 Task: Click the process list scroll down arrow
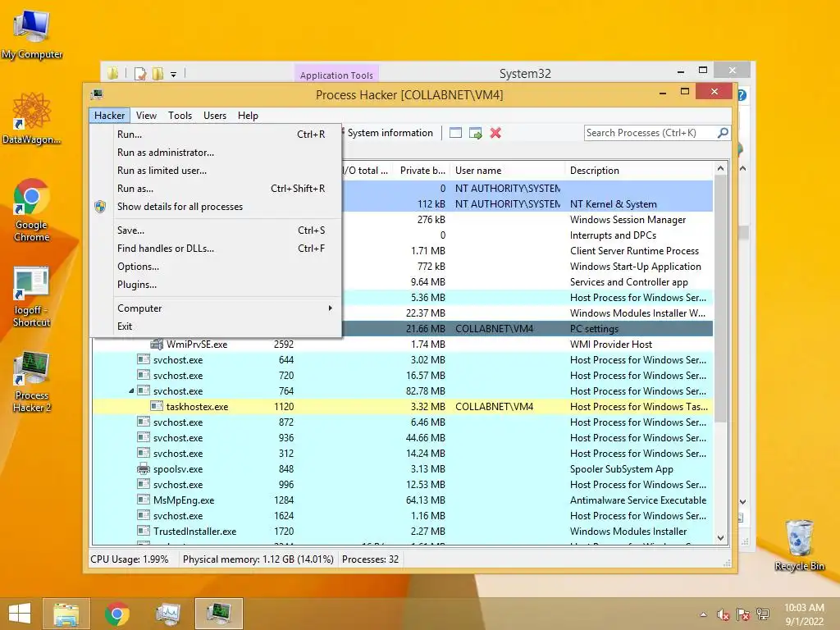click(720, 538)
